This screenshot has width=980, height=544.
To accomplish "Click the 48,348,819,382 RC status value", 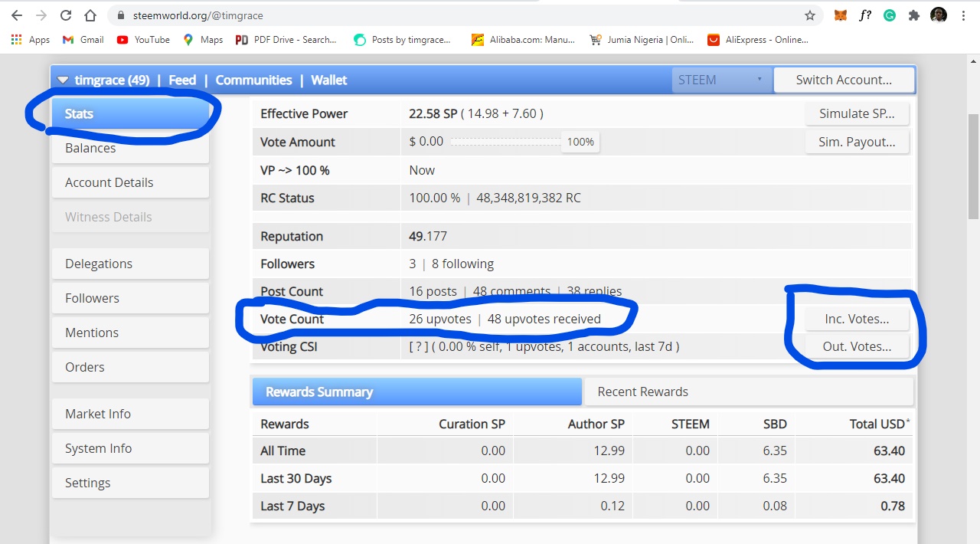I will (x=529, y=198).
